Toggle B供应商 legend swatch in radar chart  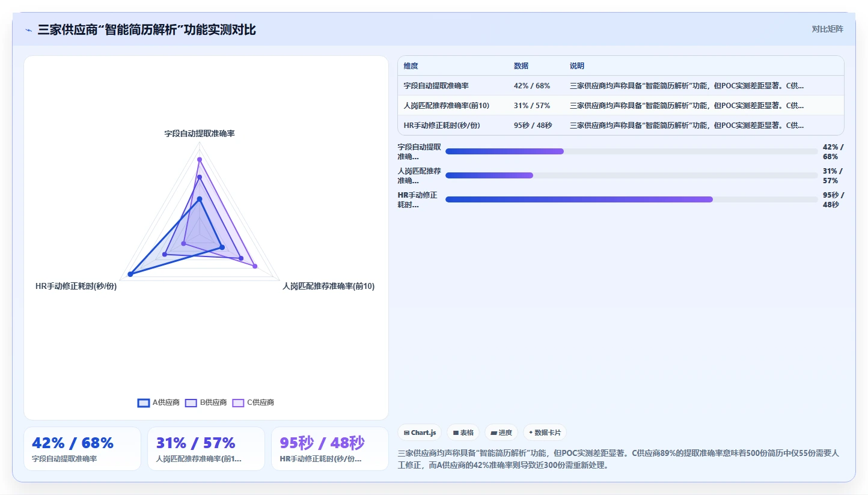[x=191, y=402]
